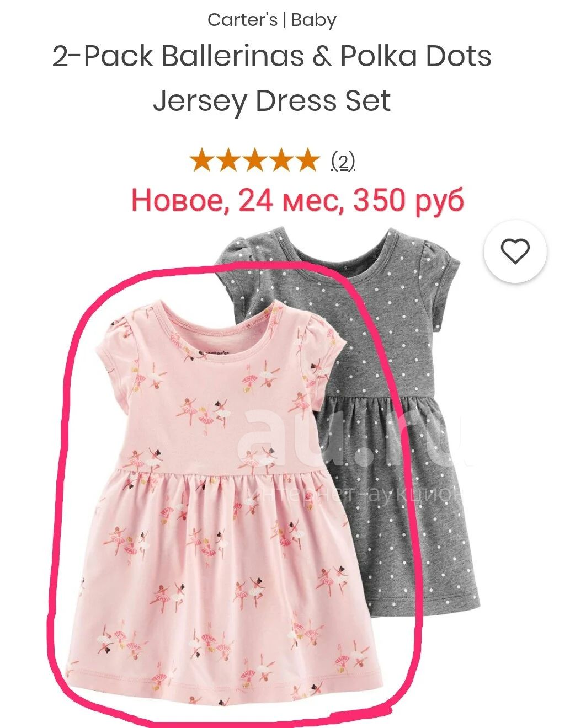
Task: Click the интернет-аукцион watermark text
Action: pyautogui.click(x=353, y=495)
